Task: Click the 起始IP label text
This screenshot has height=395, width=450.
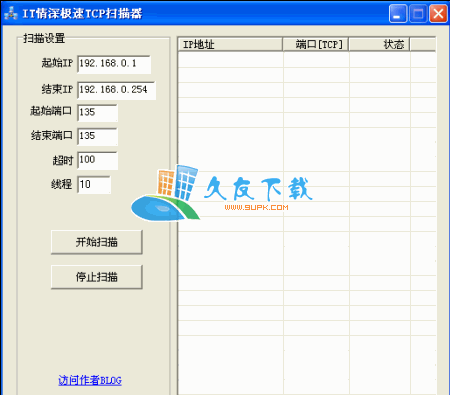Action: [57, 63]
